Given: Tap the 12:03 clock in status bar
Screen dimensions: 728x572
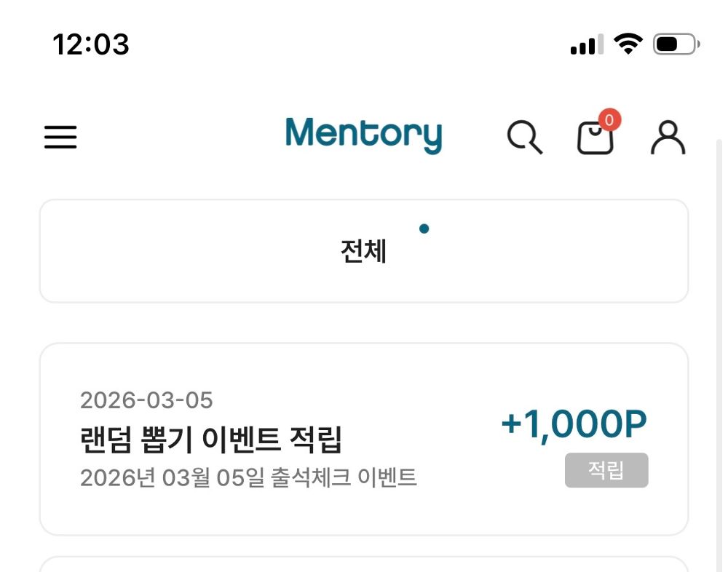Looking at the screenshot, I should pyautogui.click(x=91, y=45).
